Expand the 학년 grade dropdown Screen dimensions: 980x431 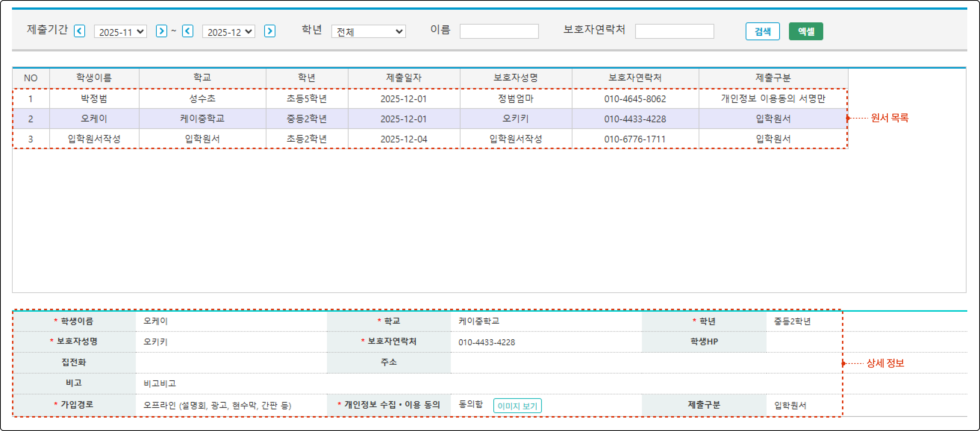(368, 32)
